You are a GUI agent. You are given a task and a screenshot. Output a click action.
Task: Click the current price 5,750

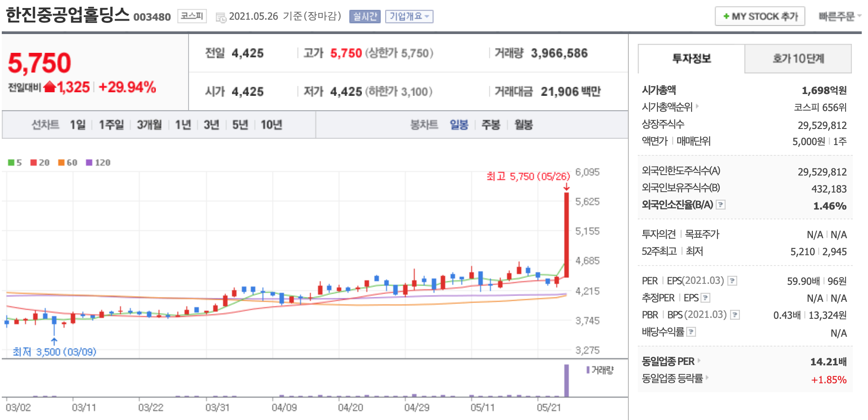click(39, 63)
